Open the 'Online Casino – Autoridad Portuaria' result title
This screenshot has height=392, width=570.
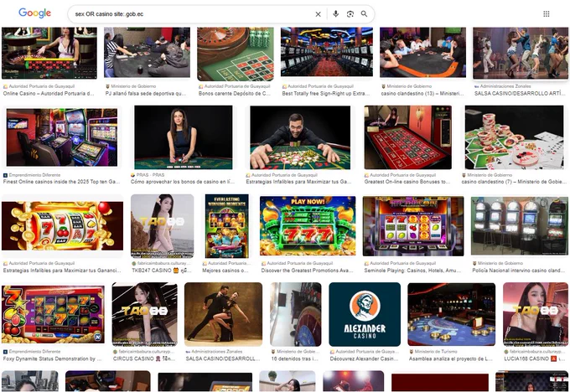click(x=49, y=94)
